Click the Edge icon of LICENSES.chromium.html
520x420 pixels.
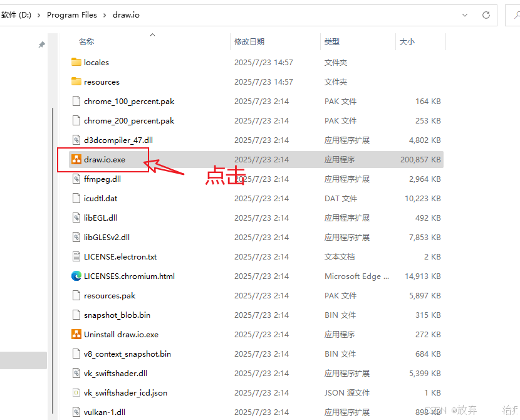(x=76, y=276)
